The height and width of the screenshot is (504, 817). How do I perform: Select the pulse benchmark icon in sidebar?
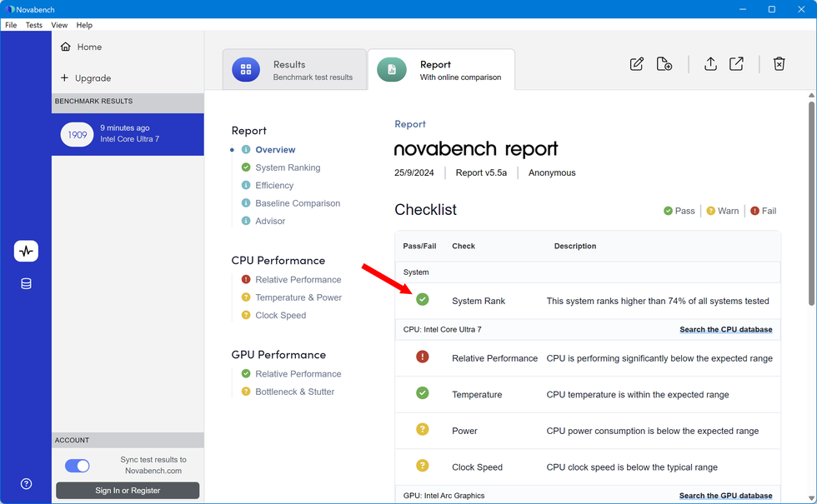26,251
